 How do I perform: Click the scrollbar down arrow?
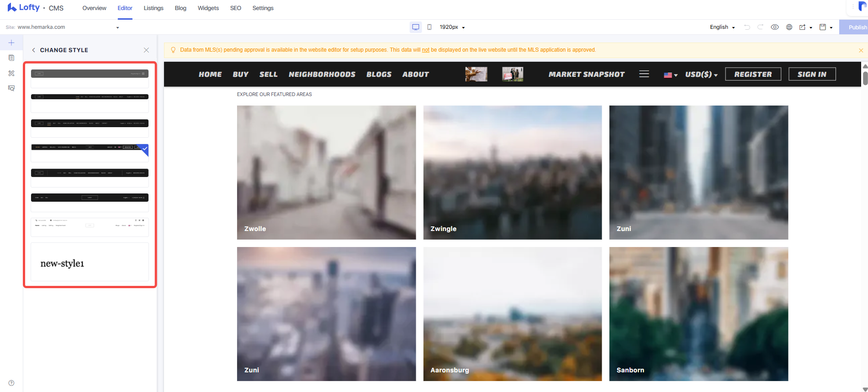point(865,389)
